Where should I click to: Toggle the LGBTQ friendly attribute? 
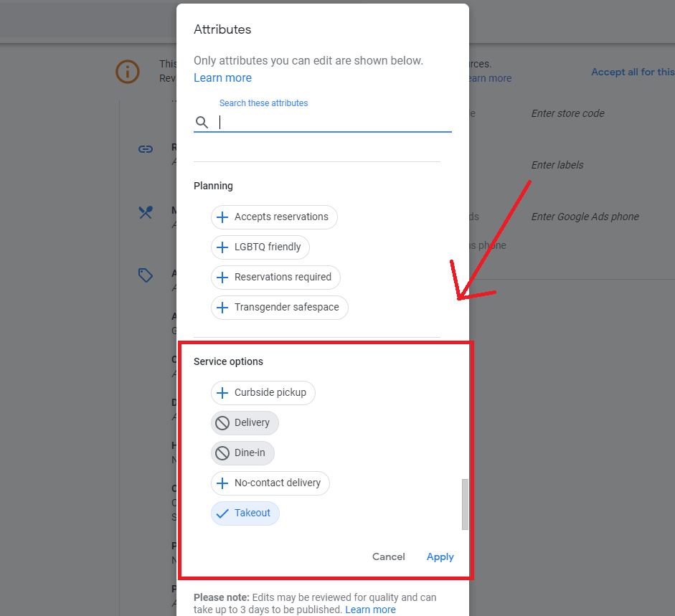coord(260,247)
